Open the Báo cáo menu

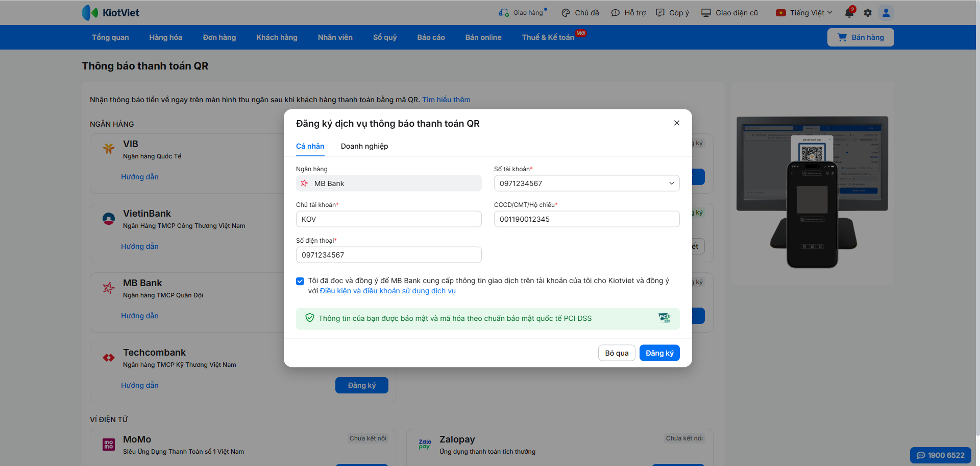(431, 37)
